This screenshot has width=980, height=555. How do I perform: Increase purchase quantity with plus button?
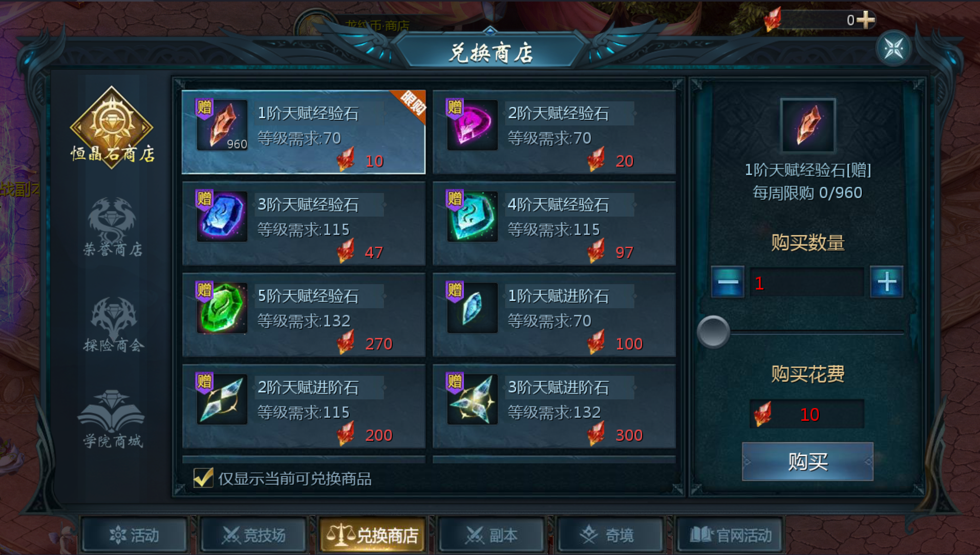887,282
